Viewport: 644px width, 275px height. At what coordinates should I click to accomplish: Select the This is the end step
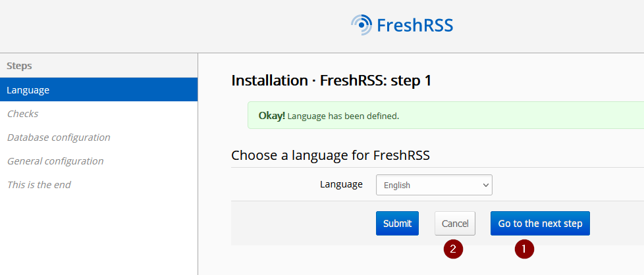click(x=99, y=185)
